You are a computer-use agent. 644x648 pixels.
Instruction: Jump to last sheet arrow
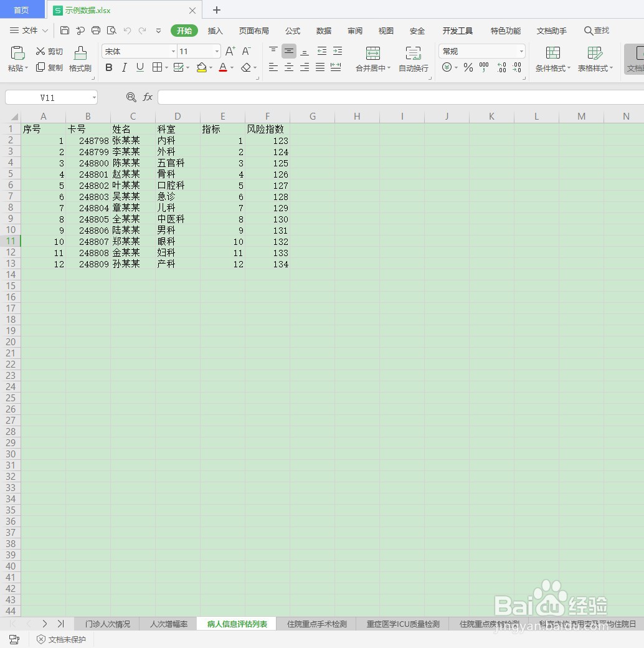pos(60,624)
